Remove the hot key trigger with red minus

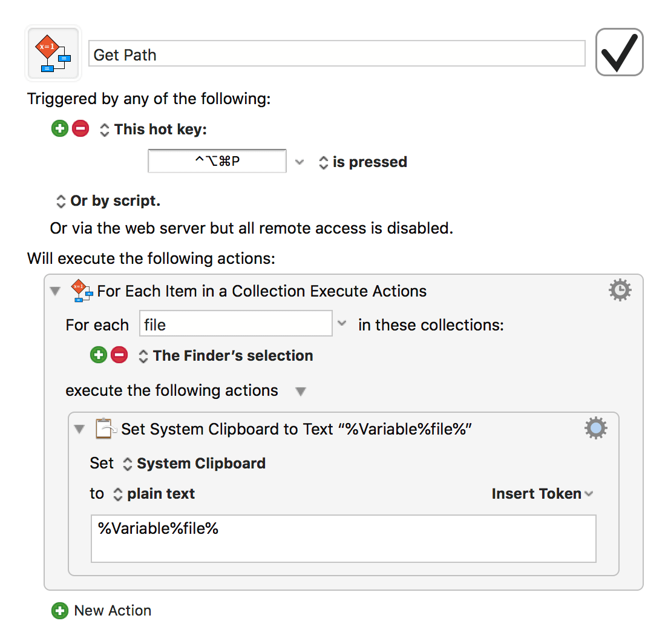(80, 128)
